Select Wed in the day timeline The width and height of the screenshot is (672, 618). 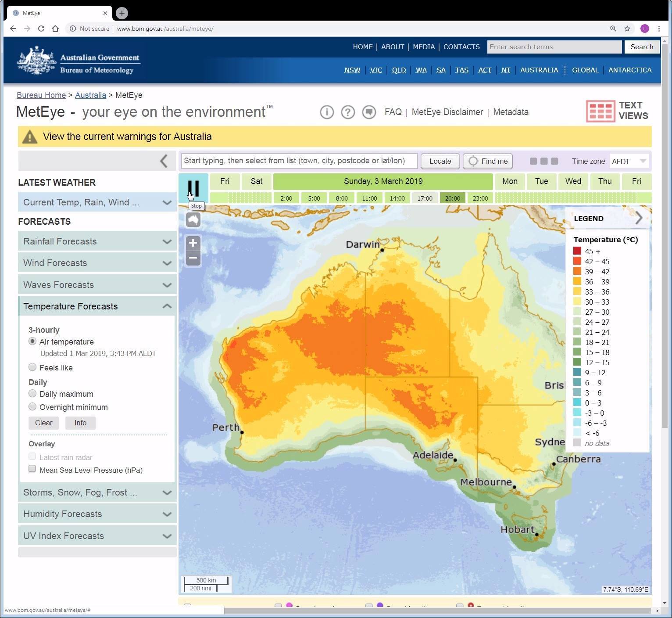[573, 181]
